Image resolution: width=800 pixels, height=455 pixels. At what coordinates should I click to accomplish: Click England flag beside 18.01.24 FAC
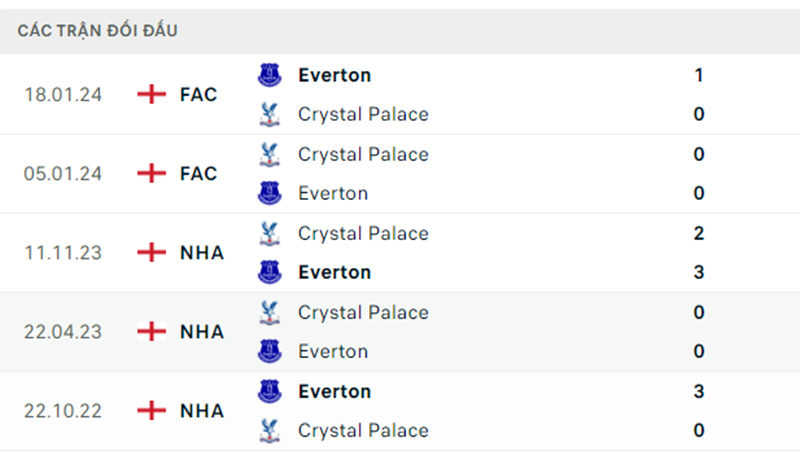(152, 94)
